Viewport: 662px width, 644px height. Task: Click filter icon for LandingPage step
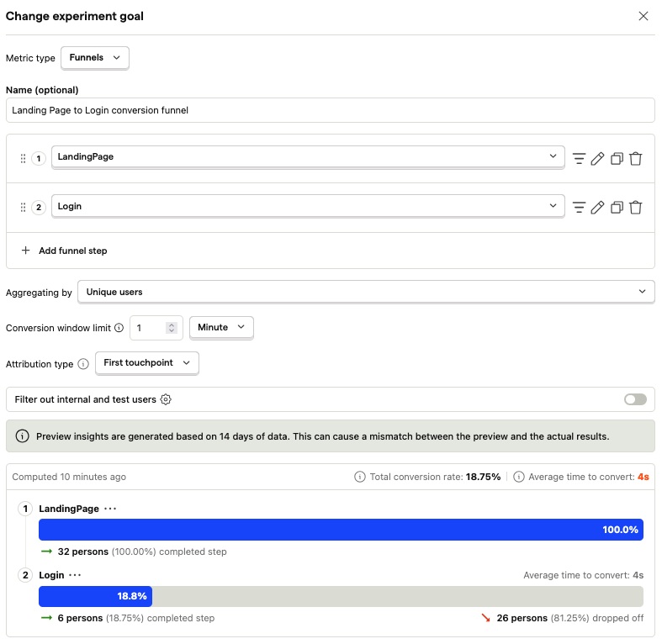579,158
